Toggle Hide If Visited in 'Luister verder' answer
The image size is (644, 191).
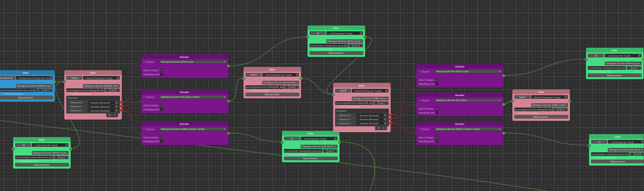click(x=162, y=106)
